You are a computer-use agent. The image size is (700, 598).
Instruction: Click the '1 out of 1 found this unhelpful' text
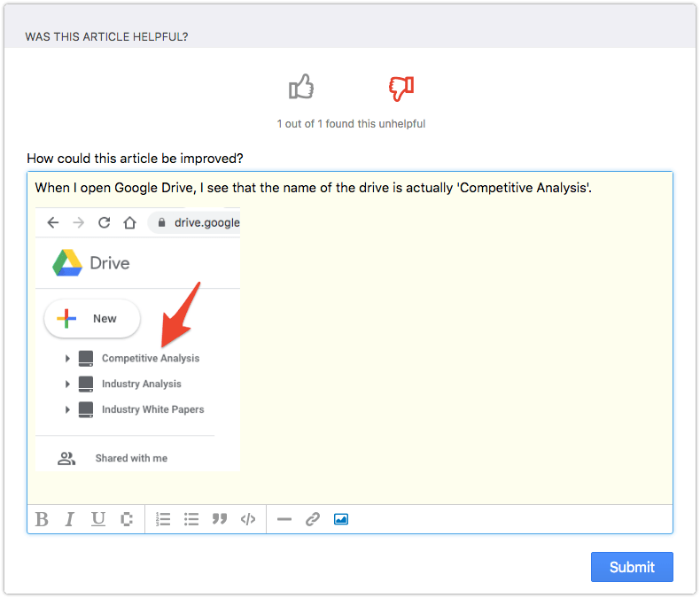[x=351, y=124]
